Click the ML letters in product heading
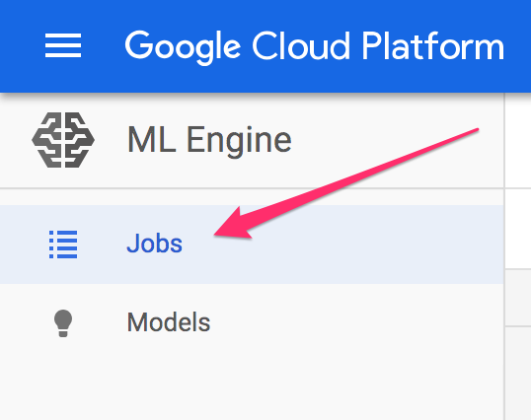 click(x=151, y=139)
